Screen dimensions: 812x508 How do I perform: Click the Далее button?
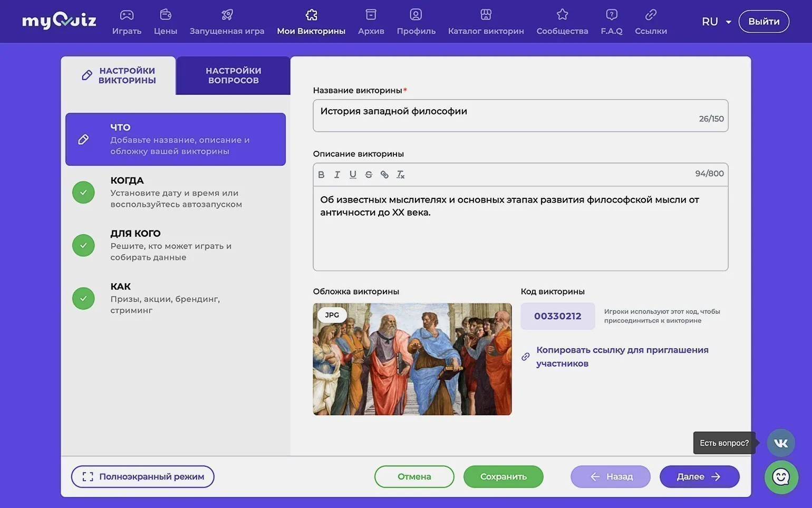pyautogui.click(x=699, y=477)
